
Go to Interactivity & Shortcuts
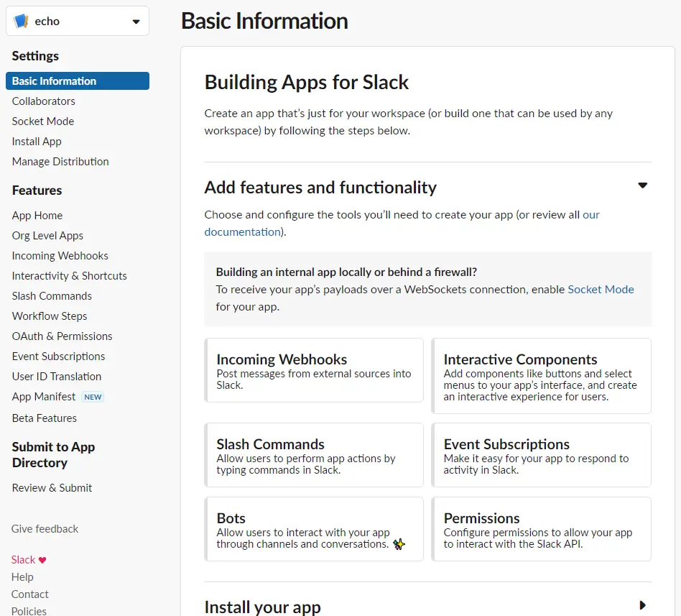pyautogui.click(x=70, y=276)
